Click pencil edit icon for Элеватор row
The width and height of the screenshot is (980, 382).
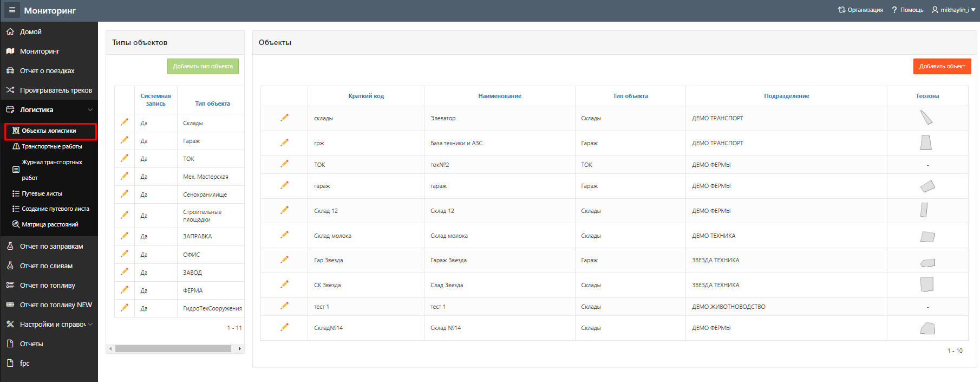[x=284, y=118]
